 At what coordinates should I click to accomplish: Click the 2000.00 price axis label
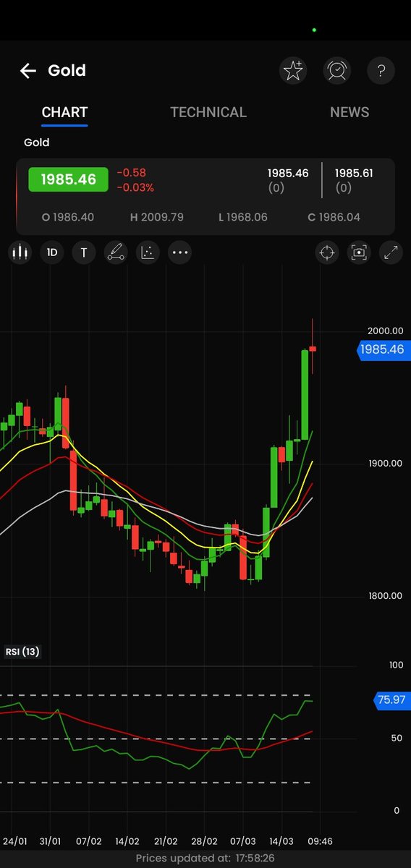click(x=385, y=331)
